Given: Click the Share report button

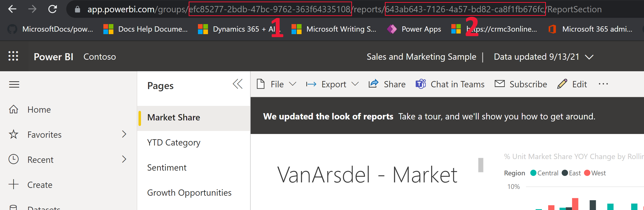Looking at the screenshot, I should coord(387,84).
